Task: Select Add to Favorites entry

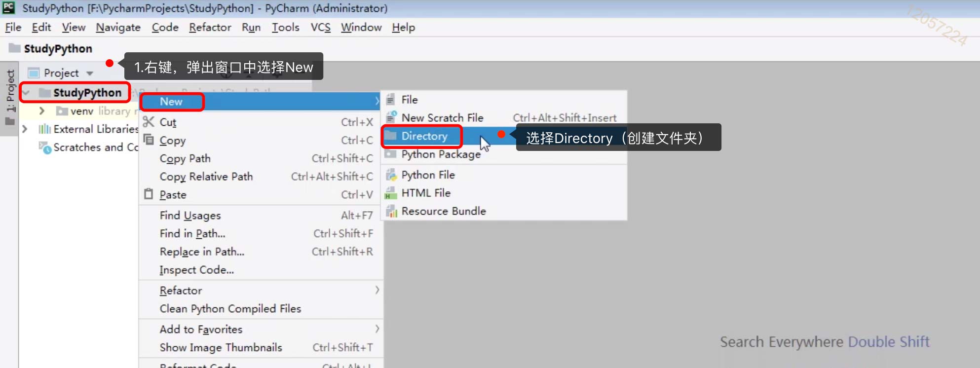Action: (x=201, y=329)
